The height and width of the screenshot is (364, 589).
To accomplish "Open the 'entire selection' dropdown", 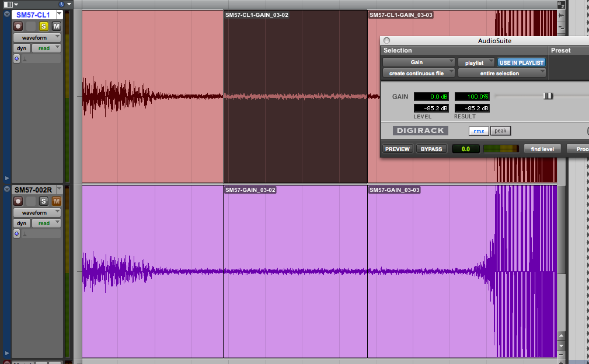I will pos(502,73).
